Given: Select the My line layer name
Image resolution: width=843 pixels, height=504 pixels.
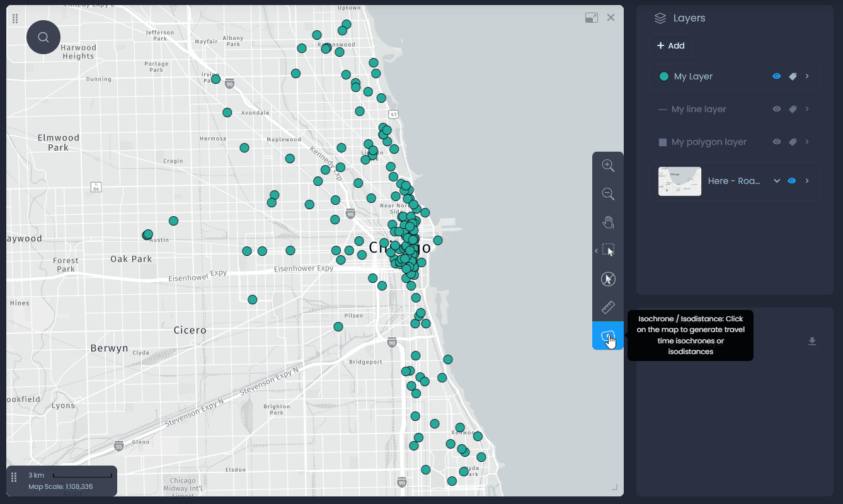Looking at the screenshot, I should (x=699, y=109).
